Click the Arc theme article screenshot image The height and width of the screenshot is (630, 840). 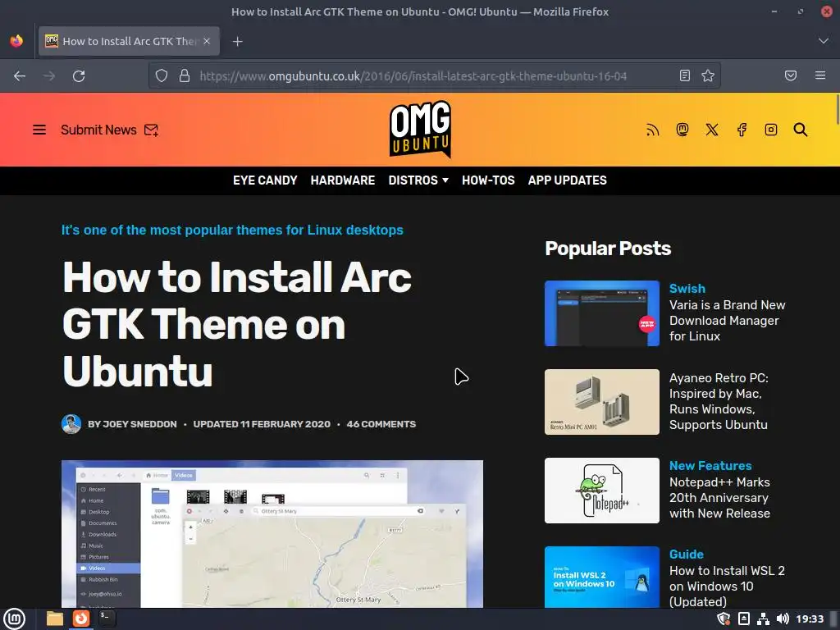pyautogui.click(x=272, y=533)
